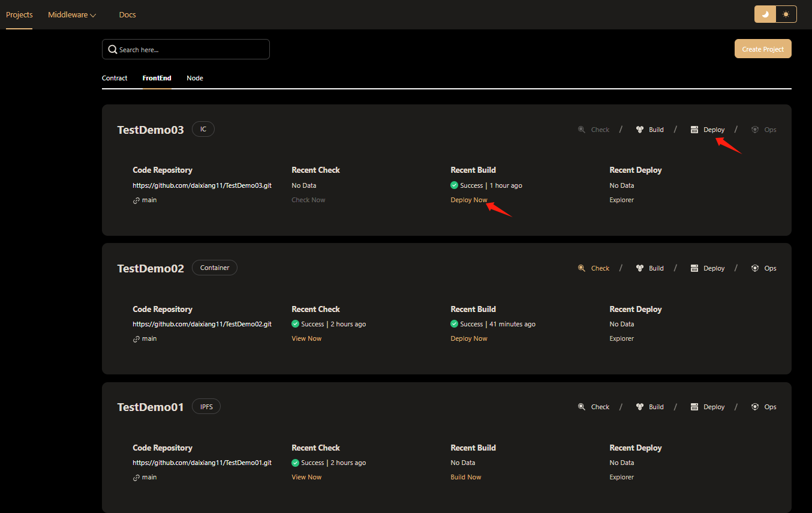Click the Container badge on TestDemo02
The width and height of the screenshot is (812, 513).
(x=215, y=268)
